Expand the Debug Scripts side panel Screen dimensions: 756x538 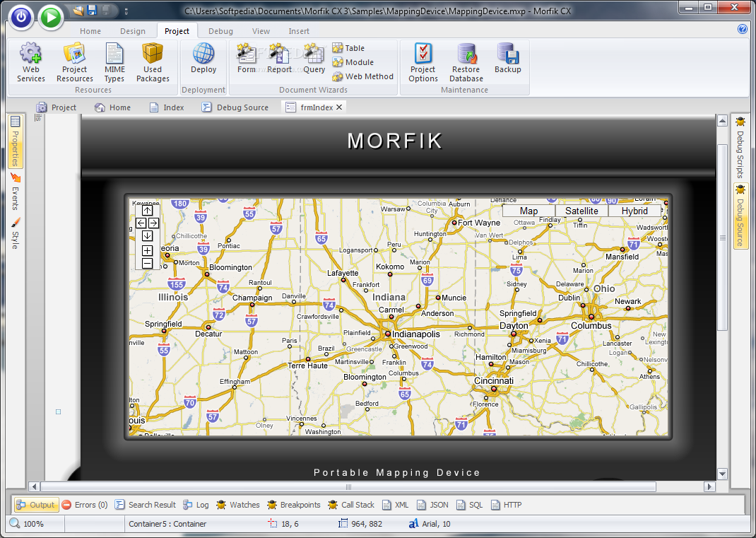pos(740,147)
